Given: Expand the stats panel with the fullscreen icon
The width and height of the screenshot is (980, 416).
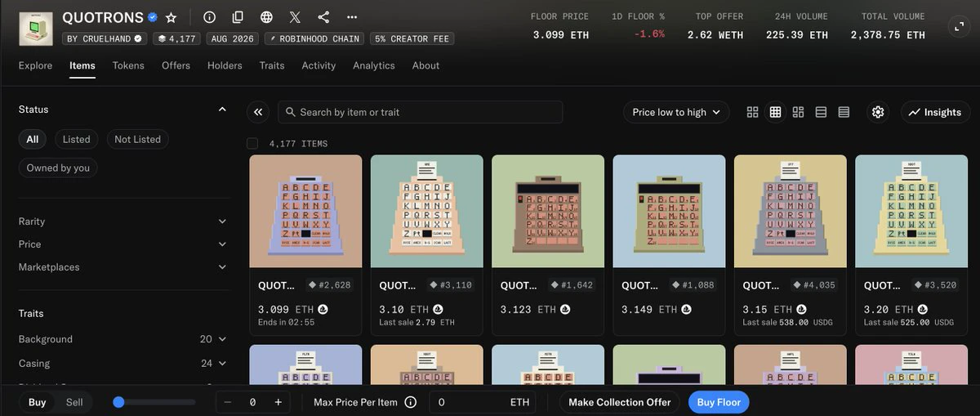Looking at the screenshot, I should tap(960, 27).
